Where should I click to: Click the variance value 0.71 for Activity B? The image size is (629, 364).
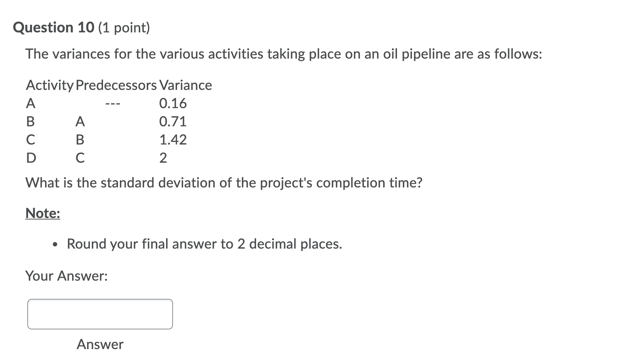173,122
